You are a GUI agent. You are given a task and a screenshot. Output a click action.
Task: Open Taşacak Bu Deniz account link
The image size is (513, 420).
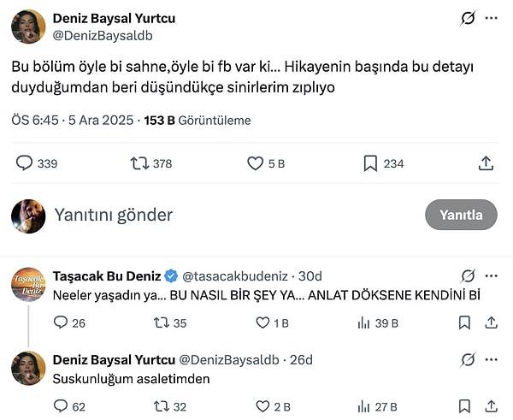click(106, 275)
